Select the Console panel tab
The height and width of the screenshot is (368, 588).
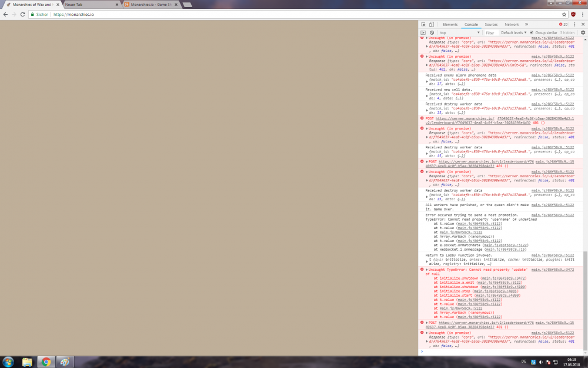pos(471,24)
